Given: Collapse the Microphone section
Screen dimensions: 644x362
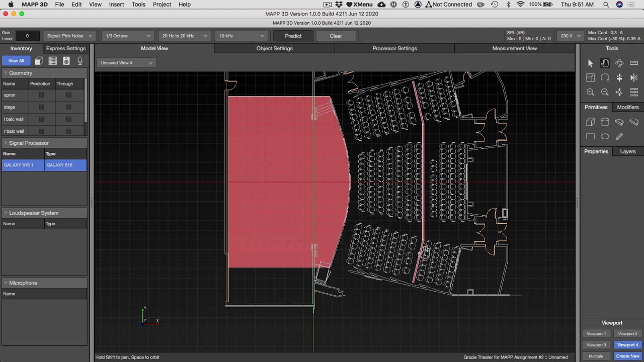Looking at the screenshot, I should pos(6,283).
